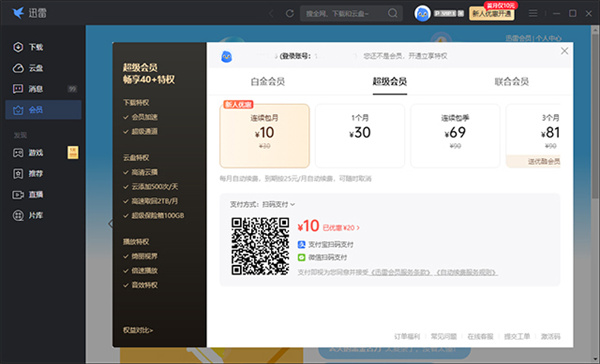Click the 订单福利 footer link

point(407,336)
